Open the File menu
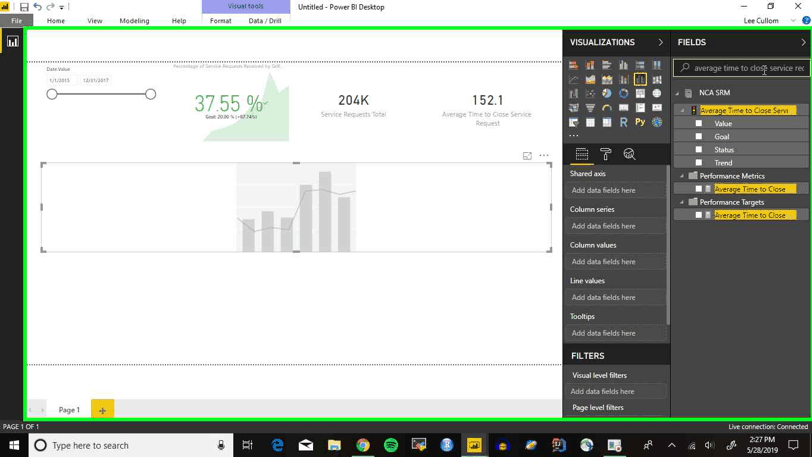Screen dimensions: 812x458 (x=17, y=21)
